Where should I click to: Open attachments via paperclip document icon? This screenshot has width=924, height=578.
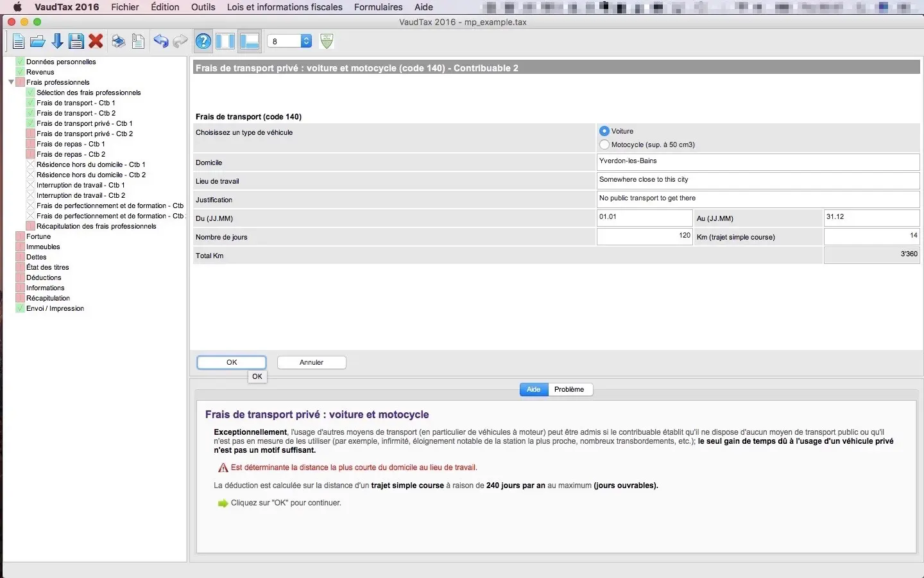138,42
